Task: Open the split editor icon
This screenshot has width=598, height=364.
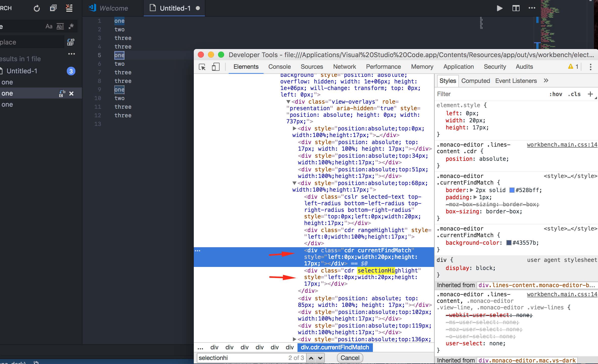Action: click(516, 8)
